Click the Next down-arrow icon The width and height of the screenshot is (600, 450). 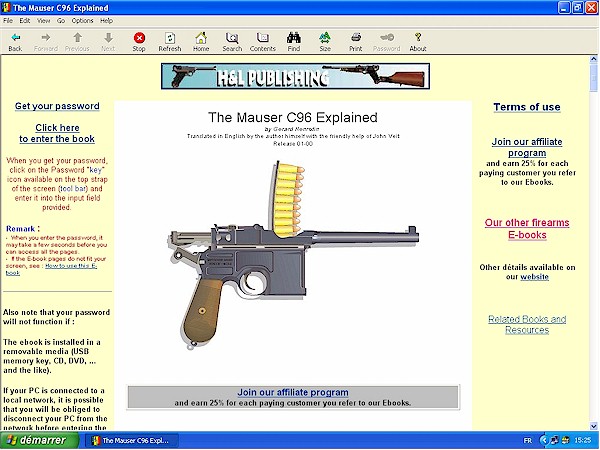(108, 38)
